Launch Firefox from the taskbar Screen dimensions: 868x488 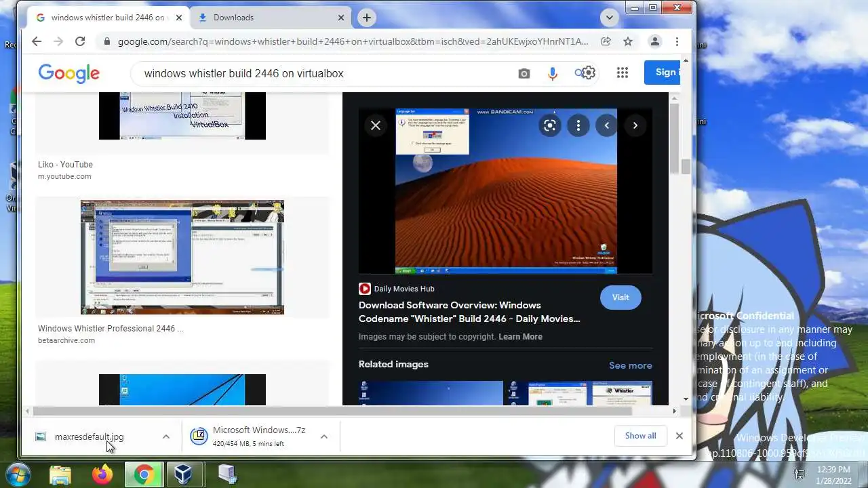pos(102,474)
